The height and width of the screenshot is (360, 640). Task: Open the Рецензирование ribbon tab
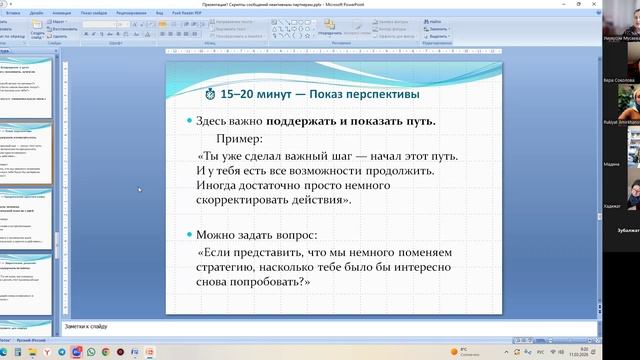point(131,13)
